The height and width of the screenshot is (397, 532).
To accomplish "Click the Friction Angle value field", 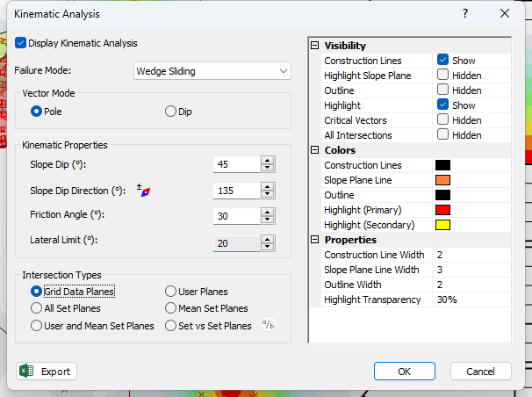I will tap(236, 216).
